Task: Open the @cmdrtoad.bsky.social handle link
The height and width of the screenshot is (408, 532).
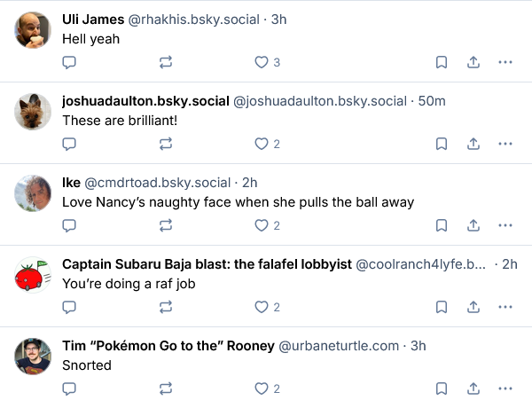Action: 157,183
